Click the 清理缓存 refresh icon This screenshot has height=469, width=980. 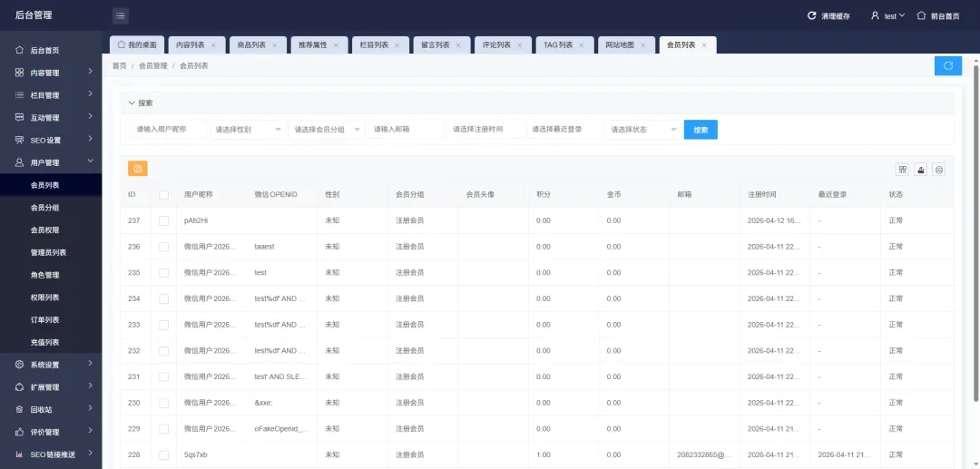pos(812,16)
